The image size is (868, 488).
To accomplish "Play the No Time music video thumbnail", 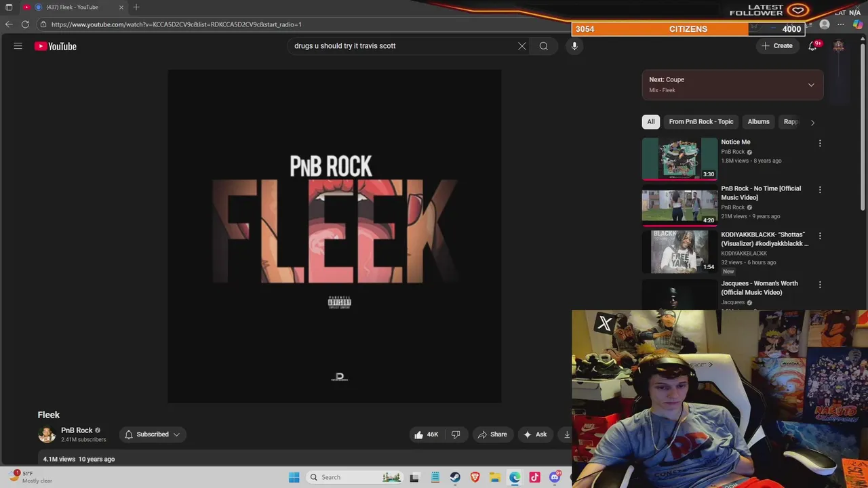I will pos(679,205).
